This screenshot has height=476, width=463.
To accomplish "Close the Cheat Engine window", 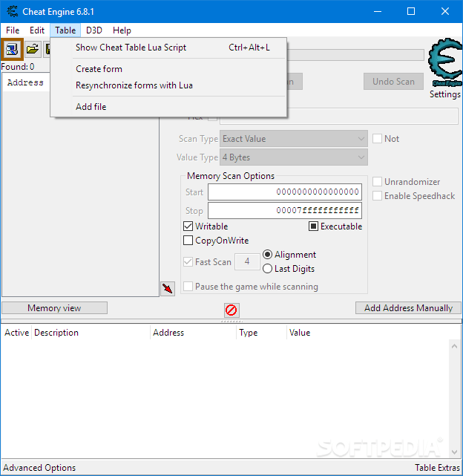I will 445,12.
